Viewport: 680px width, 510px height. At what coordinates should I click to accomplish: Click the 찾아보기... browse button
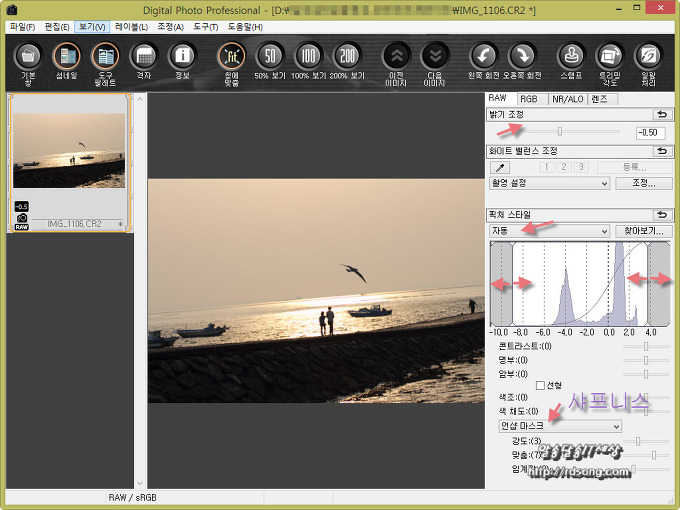(642, 231)
